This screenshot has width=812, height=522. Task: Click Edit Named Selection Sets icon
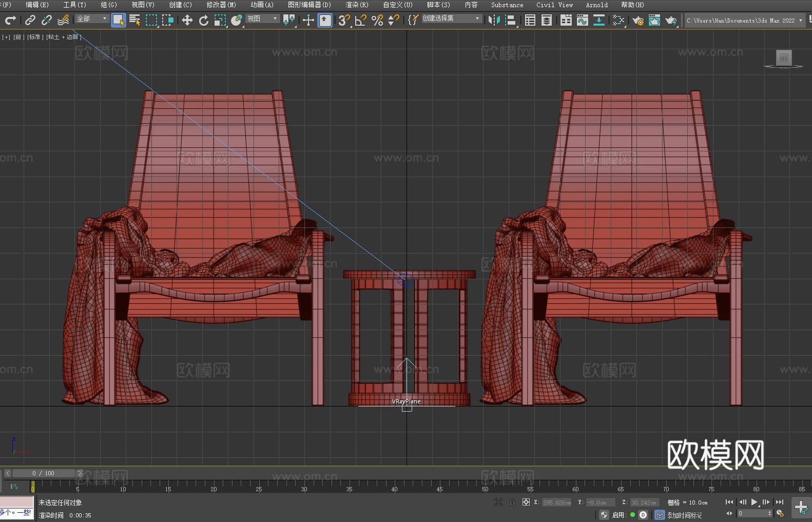click(413, 21)
